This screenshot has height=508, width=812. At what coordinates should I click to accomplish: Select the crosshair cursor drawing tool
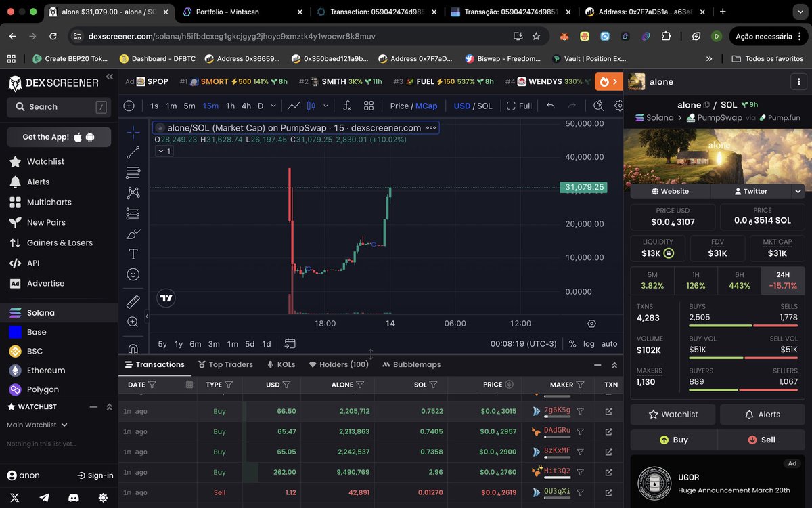click(133, 132)
